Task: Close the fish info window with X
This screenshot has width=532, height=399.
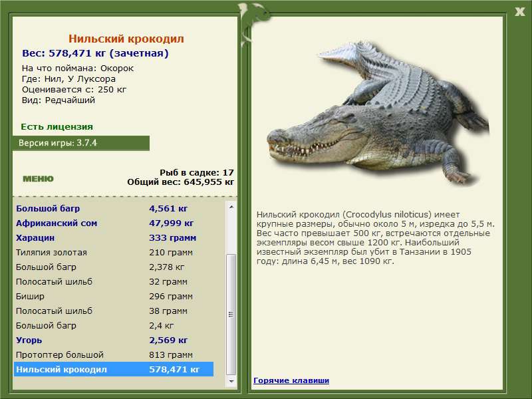Action: click(x=519, y=12)
